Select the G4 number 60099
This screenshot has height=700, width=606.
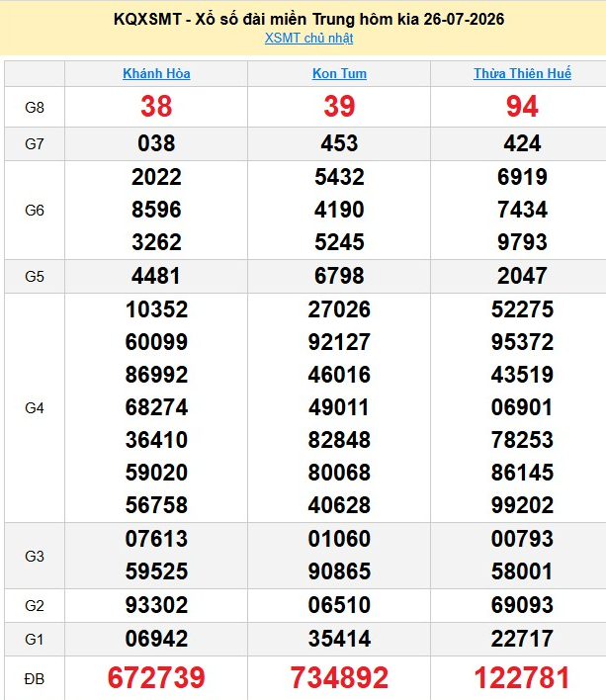[x=156, y=342]
